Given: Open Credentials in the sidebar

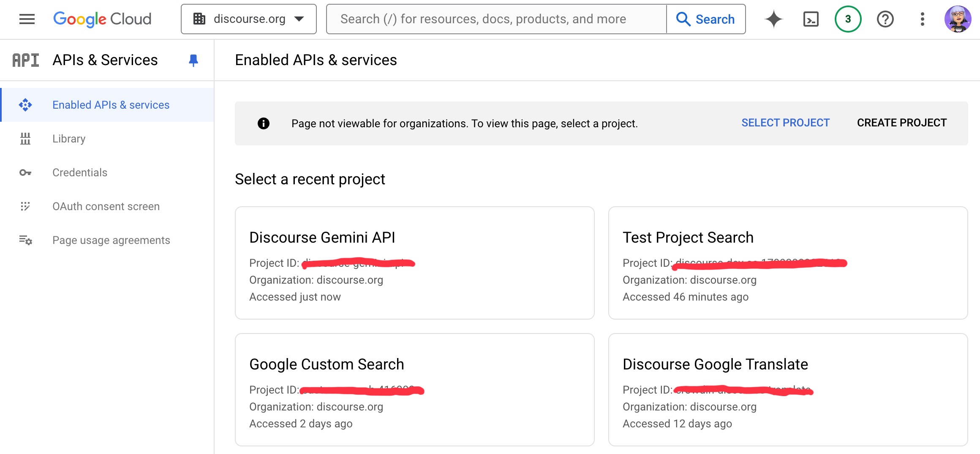Looking at the screenshot, I should 107,172.
